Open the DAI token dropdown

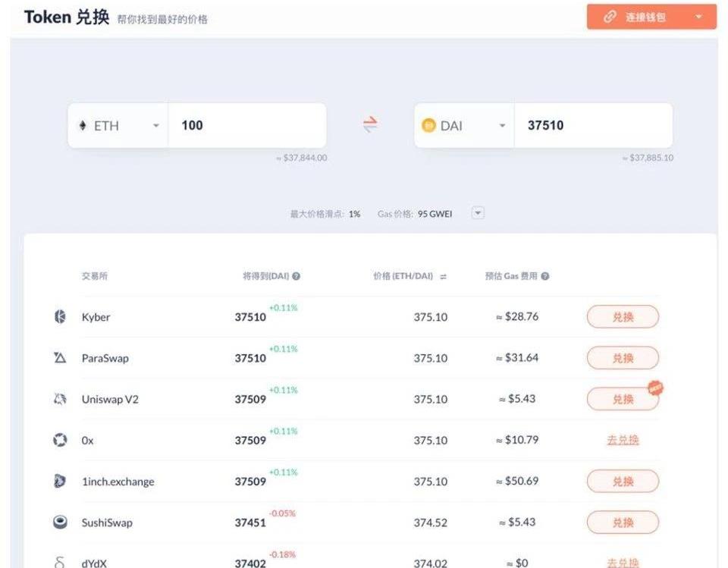click(x=502, y=125)
